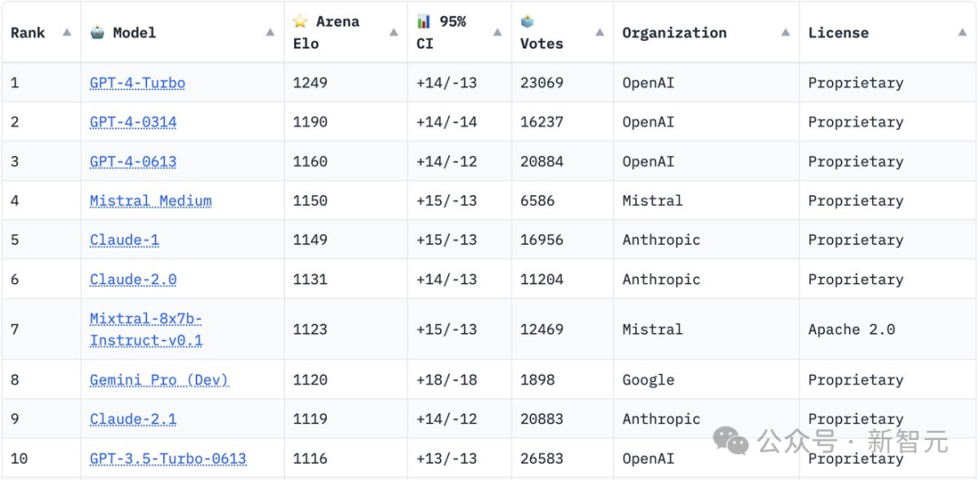The width and height of the screenshot is (980, 480).
Task: Click the robot icon beside Model header
Action: pyautogui.click(x=97, y=33)
